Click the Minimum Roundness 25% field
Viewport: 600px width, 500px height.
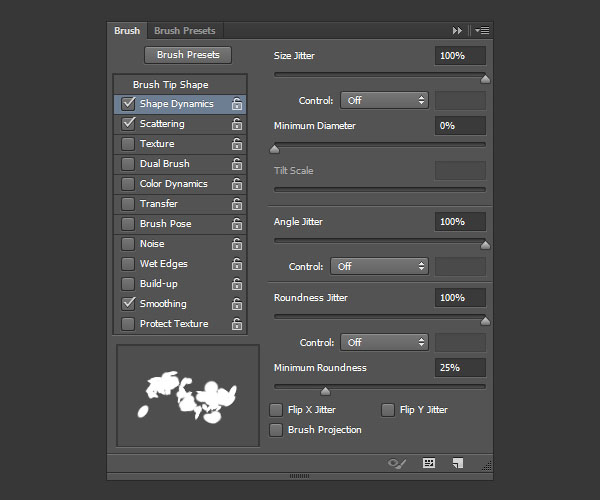(460, 368)
